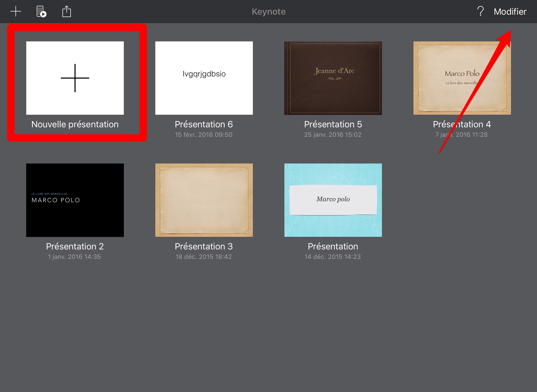Image resolution: width=537 pixels, height=392 pixels.
Task: Tap the Nouvelle présentation thumbnail
Action: tap(75, 78)
